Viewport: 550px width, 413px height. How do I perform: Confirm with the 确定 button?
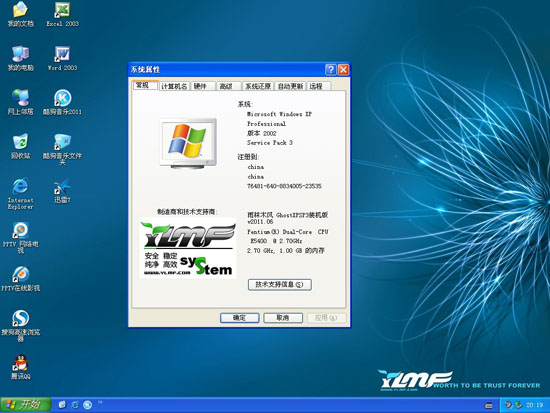(x=240, y=318)
